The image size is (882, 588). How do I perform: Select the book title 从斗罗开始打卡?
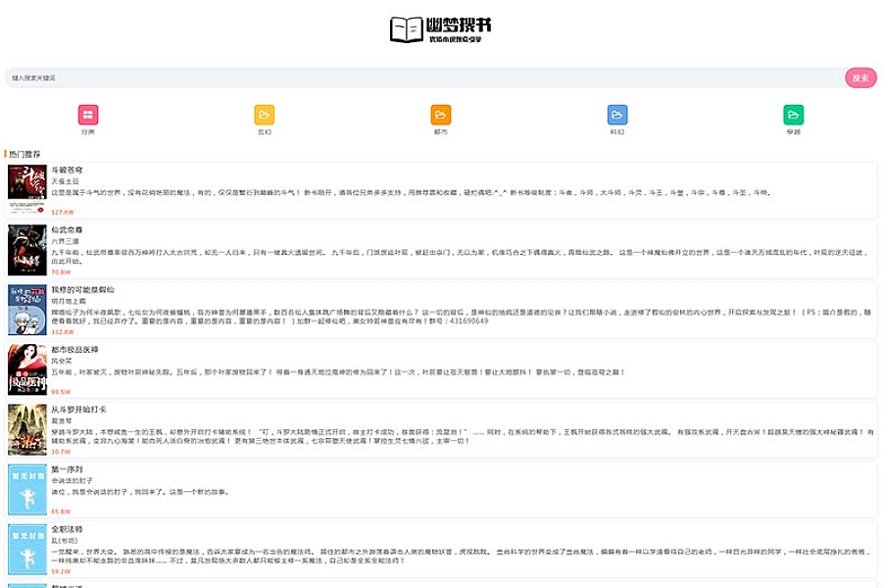click(x=78, y=410)
